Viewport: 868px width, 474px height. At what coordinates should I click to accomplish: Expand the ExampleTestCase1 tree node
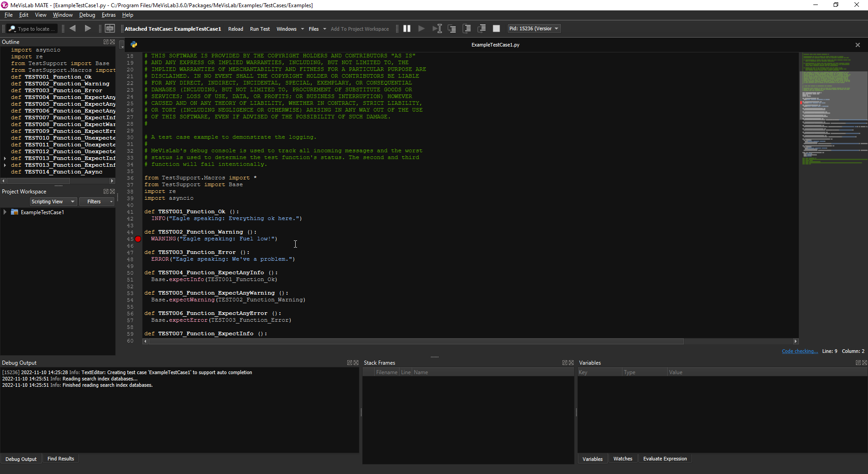point(5,212)
